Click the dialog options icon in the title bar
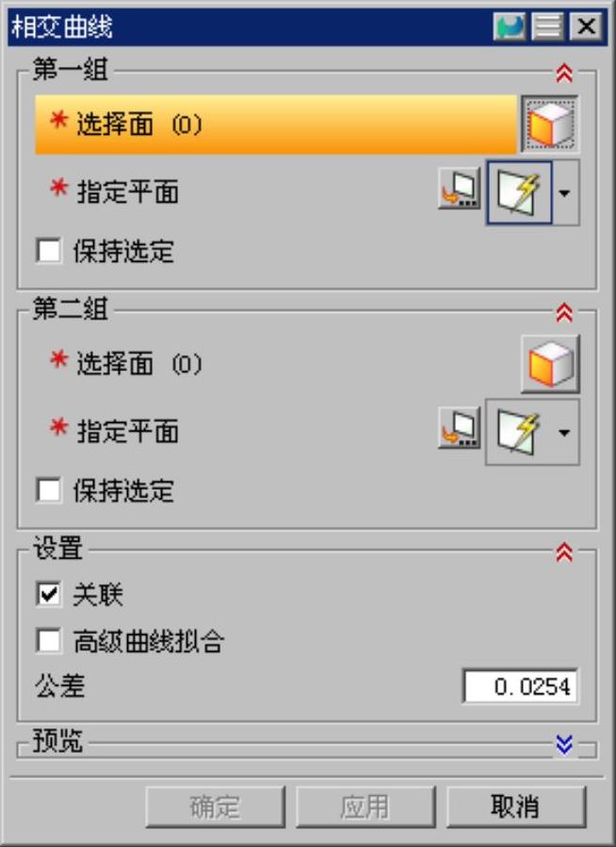 click(x=547, y=26)
